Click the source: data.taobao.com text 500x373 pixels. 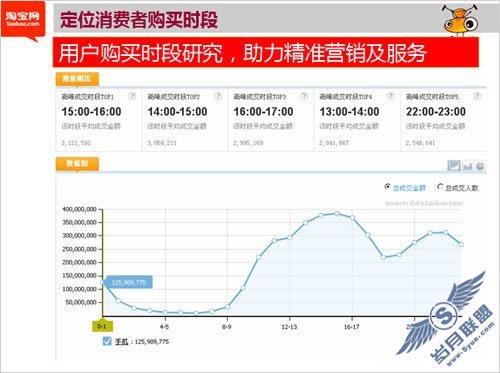(x=424, y=203)
